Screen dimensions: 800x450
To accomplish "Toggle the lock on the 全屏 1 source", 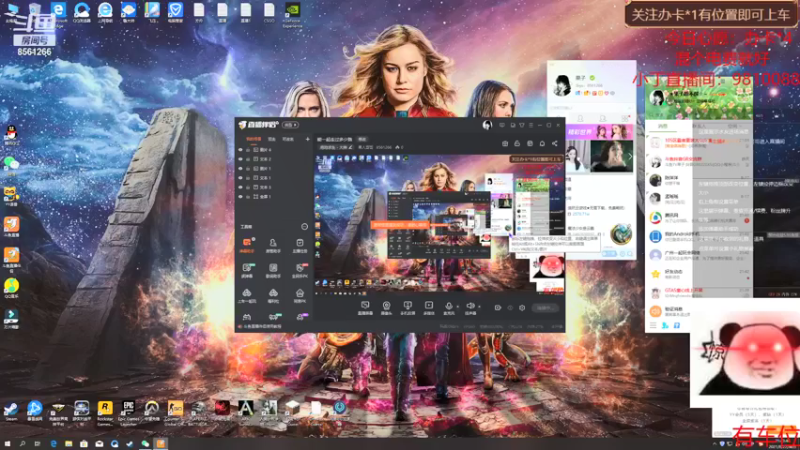I will pos(248,196).
